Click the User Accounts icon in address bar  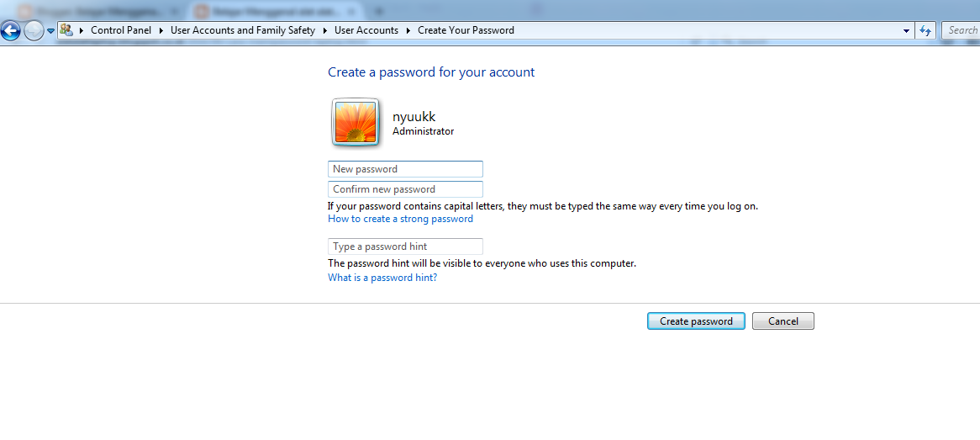tap(66, 29)
